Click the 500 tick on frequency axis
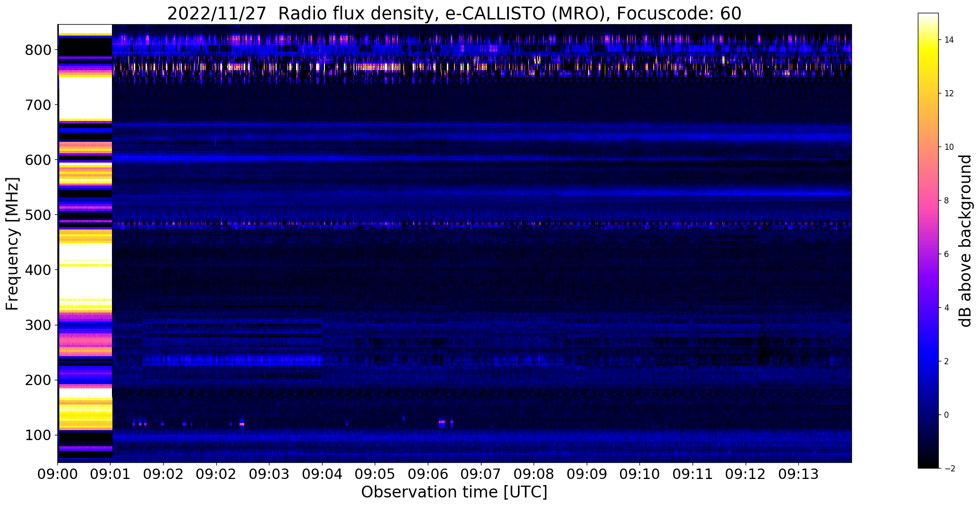This screenshot has width=980, height=506. pyautogui.click(x=37, y=215)
